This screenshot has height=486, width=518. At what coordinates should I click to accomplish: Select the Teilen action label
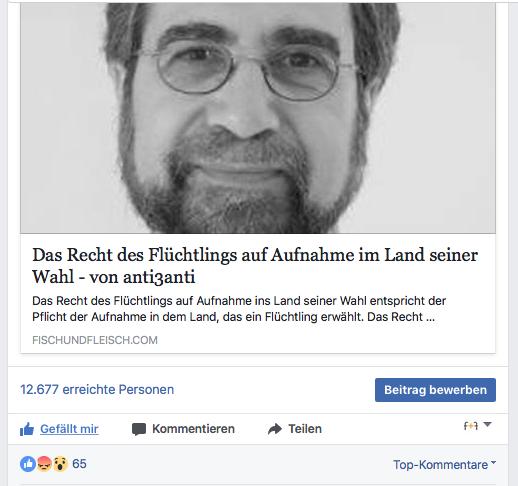305,429
